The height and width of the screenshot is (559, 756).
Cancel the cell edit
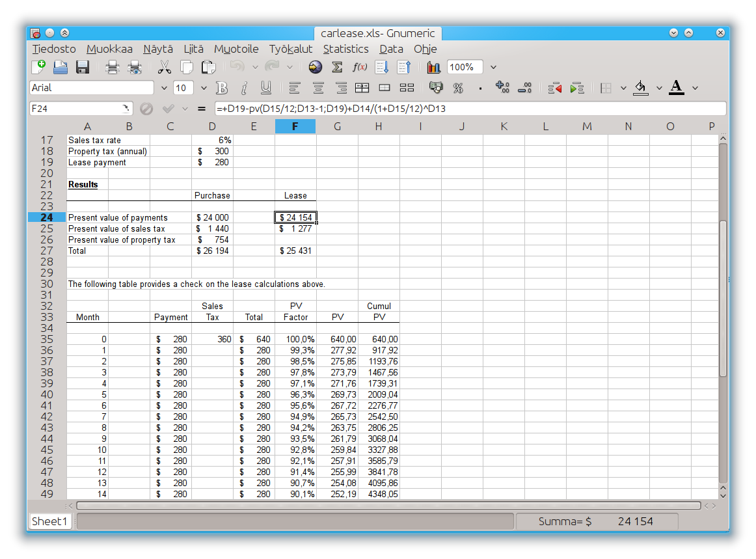[x=146, y=109]
